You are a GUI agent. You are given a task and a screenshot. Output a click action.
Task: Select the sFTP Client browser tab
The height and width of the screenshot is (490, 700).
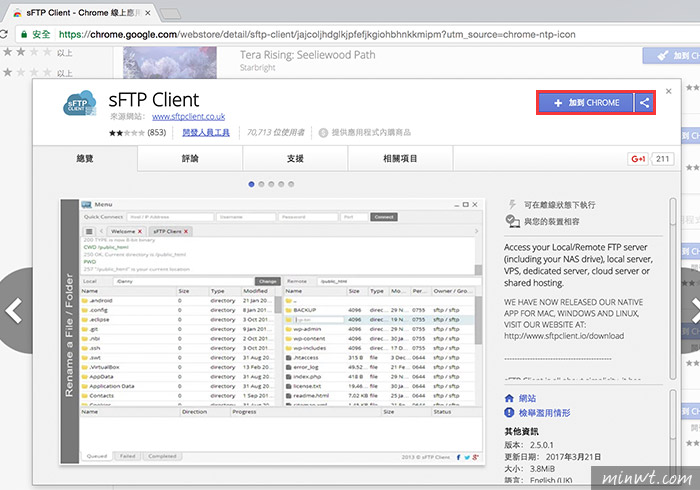pyautogui.click(x=83, y=13)
